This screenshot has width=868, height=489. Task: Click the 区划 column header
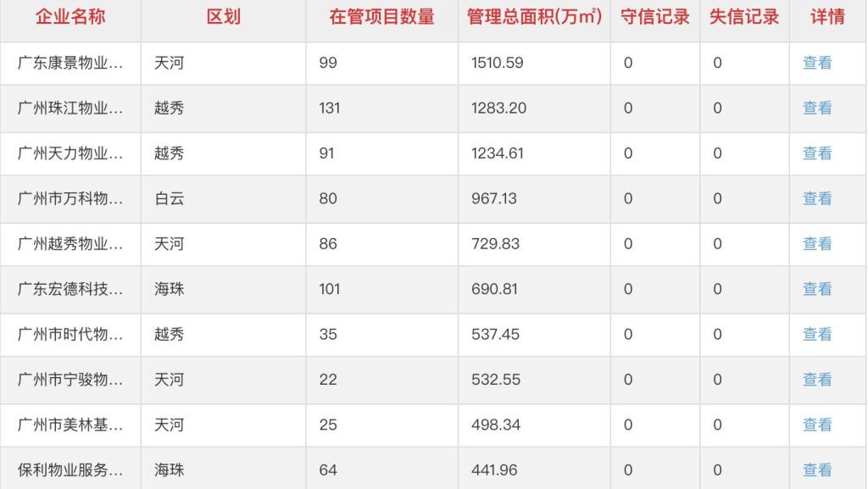tap(224, 17)
